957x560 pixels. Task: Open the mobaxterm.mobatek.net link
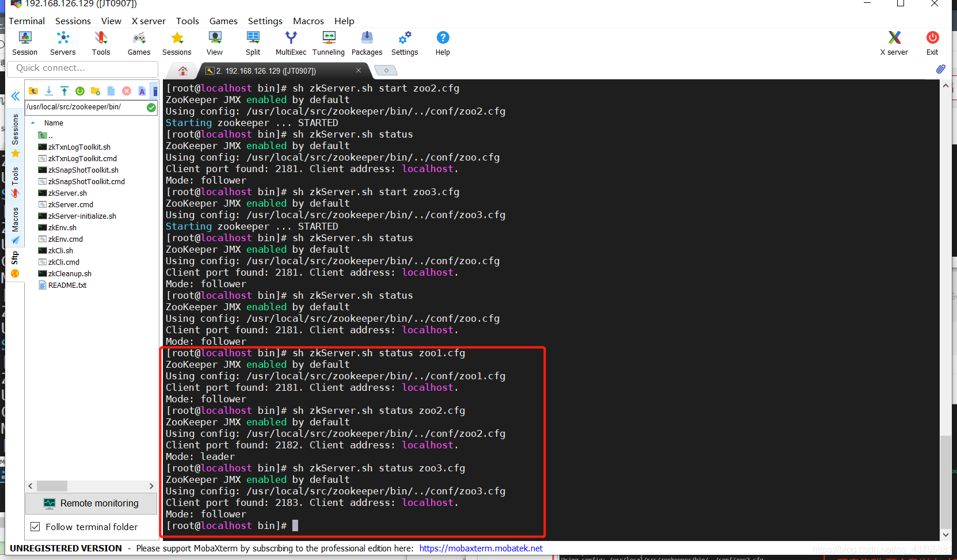[481, 548]
